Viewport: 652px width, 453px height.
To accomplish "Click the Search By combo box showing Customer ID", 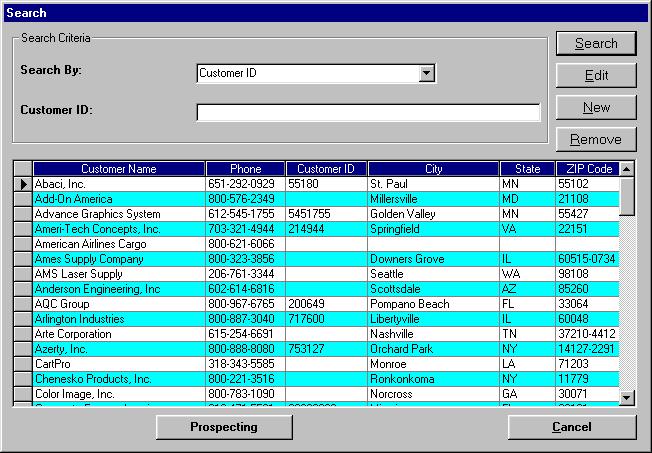I will 316,73.
